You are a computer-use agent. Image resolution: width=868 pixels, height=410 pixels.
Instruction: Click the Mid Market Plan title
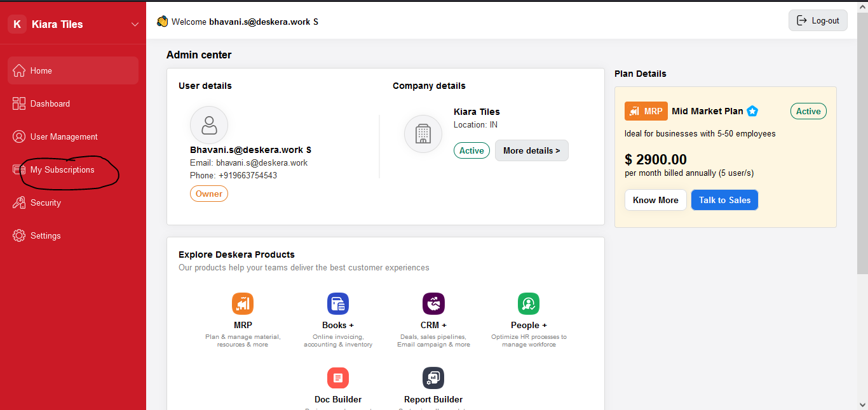[707, 111]
